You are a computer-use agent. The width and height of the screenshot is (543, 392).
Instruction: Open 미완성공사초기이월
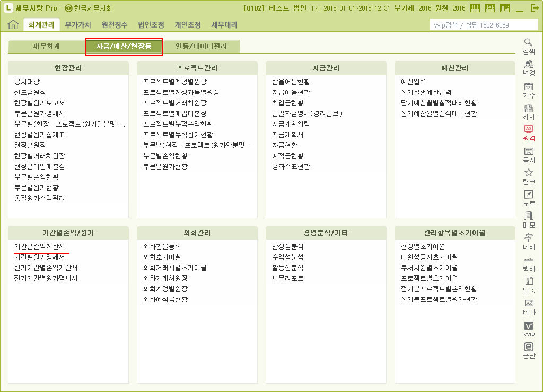click(x=430, y=257)
